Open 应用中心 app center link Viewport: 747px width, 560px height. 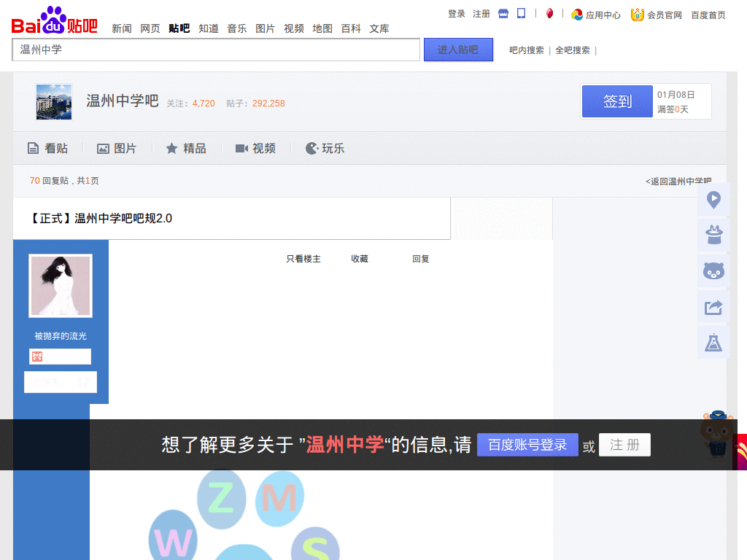point(596,15)
